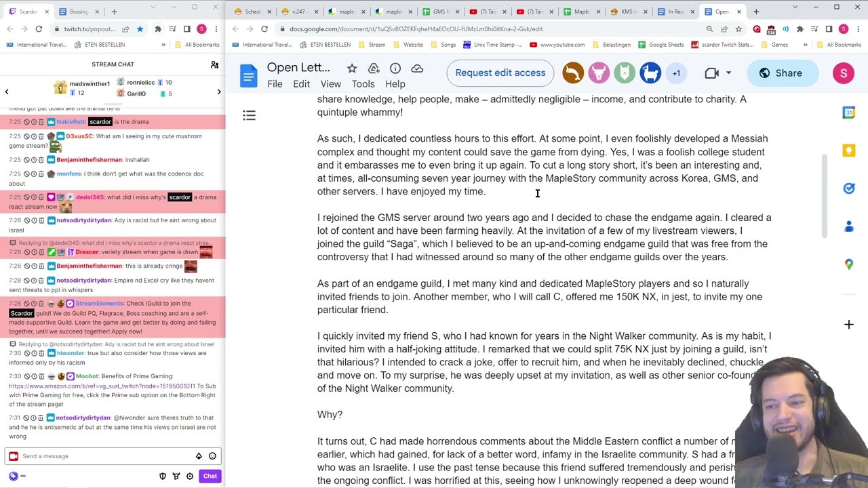Open Chrome menu in the Twitch window
Screen dimensions: 868x488
point(216,29)
